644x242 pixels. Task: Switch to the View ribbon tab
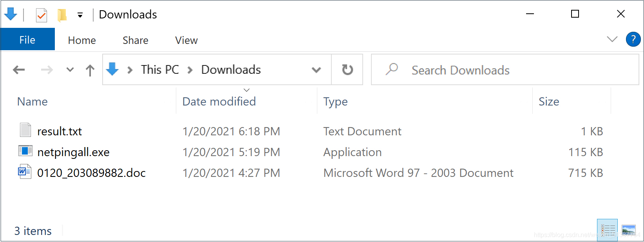186,40
